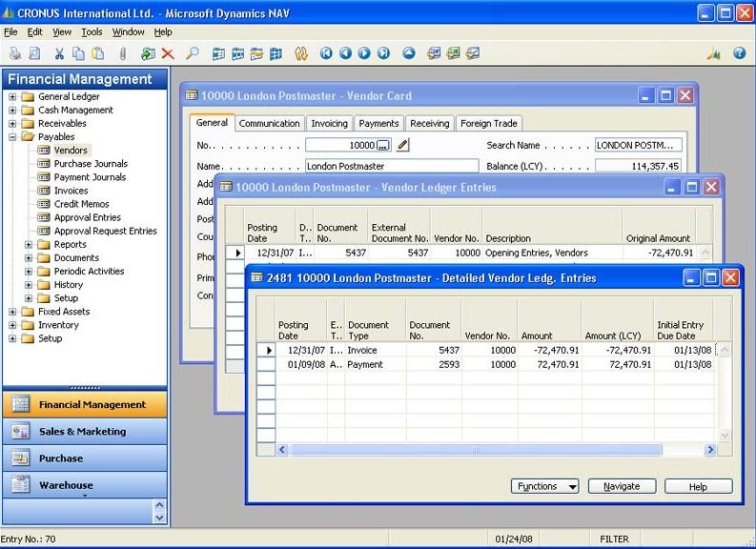This screenshot has height=549, width=756.
Task: Expand the Cash Management folder
Action: point(12,110)
